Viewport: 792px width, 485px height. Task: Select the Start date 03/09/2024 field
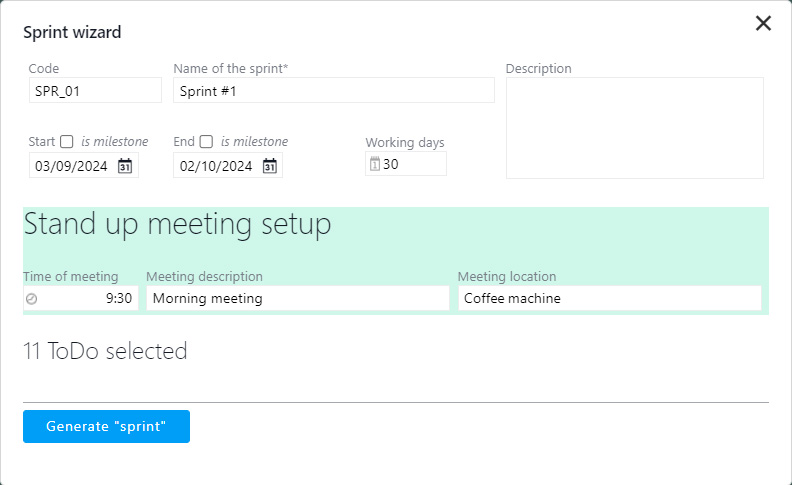click(73, 166)
